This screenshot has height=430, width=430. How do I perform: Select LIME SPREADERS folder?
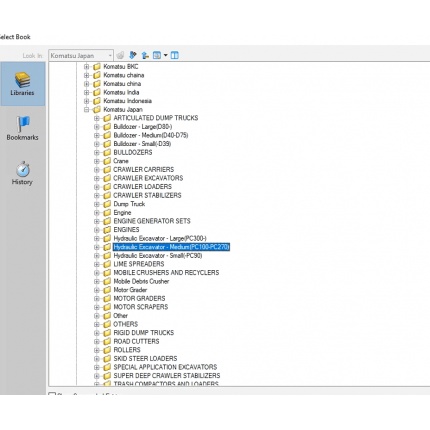click(x=139, y=264)
